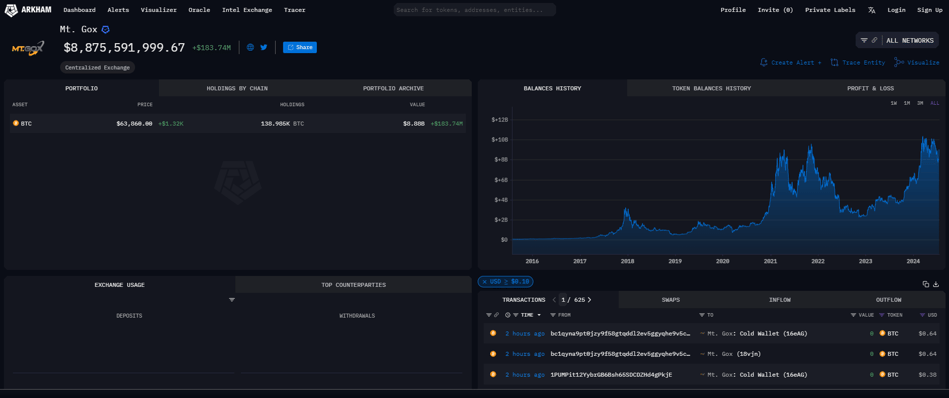
Task: Click the search tokens input field
Action: coord(474,10)
